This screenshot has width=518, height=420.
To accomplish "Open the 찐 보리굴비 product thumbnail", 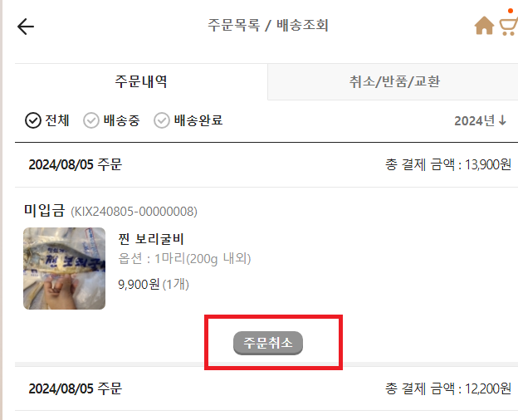I will coord(65,268).
